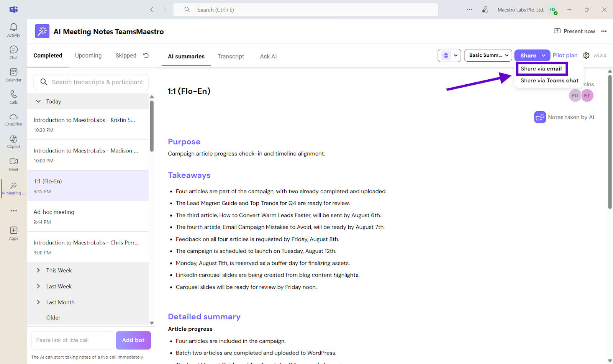Choose Share via Teams chat
Screen dimensions: 613x364
click(x=549, y=81)
